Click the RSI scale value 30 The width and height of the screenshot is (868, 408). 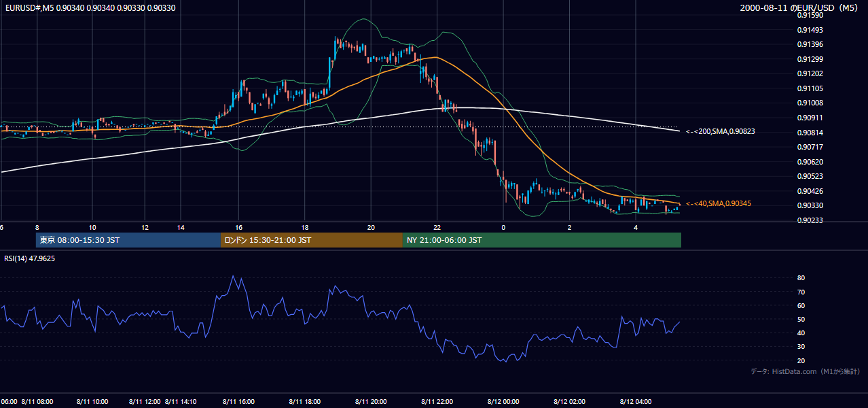tap(801, 347)
